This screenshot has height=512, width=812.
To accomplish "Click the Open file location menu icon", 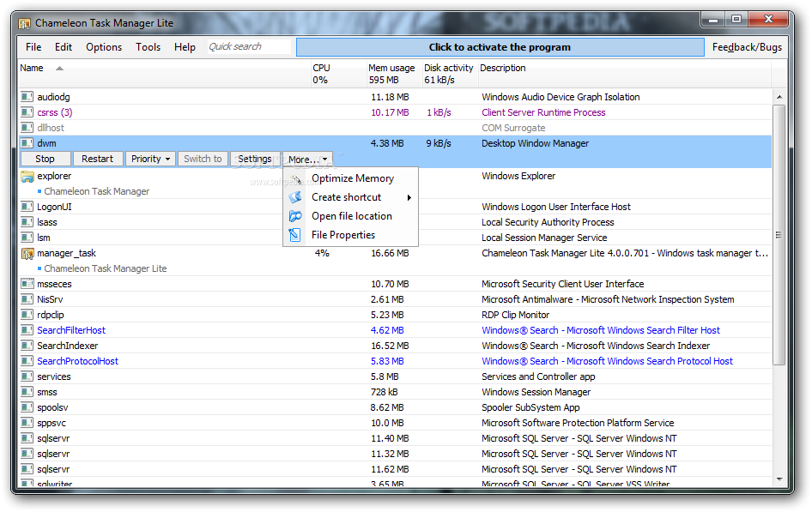I will click(x=295, y=216).
